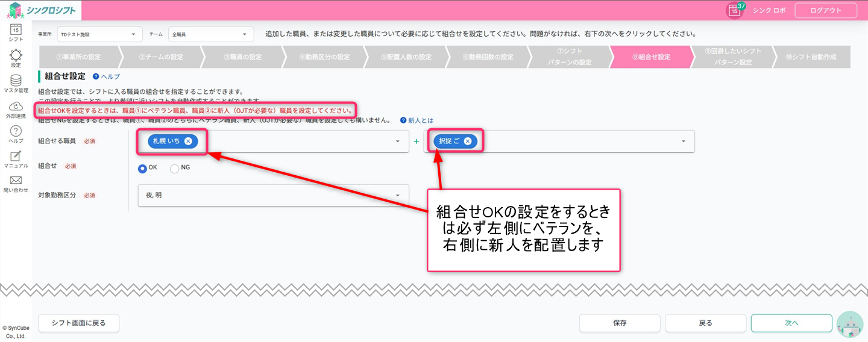Screen dimensions: 868x342
Task: Select the OK radio button
Action: 142,169
